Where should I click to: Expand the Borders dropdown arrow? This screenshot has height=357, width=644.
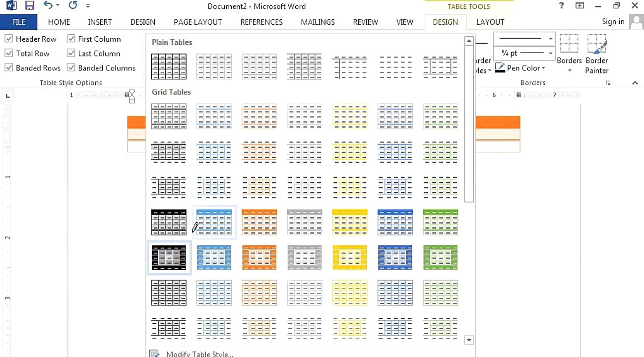tap(569, 70)
